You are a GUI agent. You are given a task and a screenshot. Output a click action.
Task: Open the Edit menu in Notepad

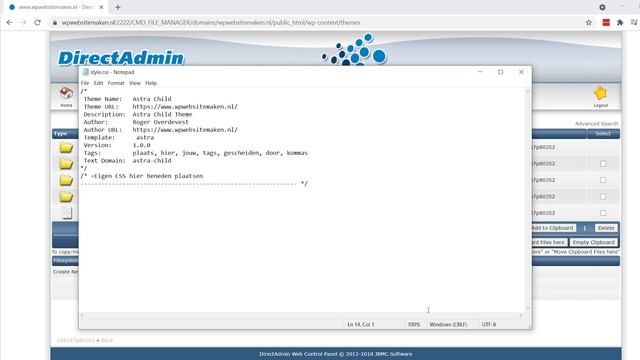(x=98, y=83)
